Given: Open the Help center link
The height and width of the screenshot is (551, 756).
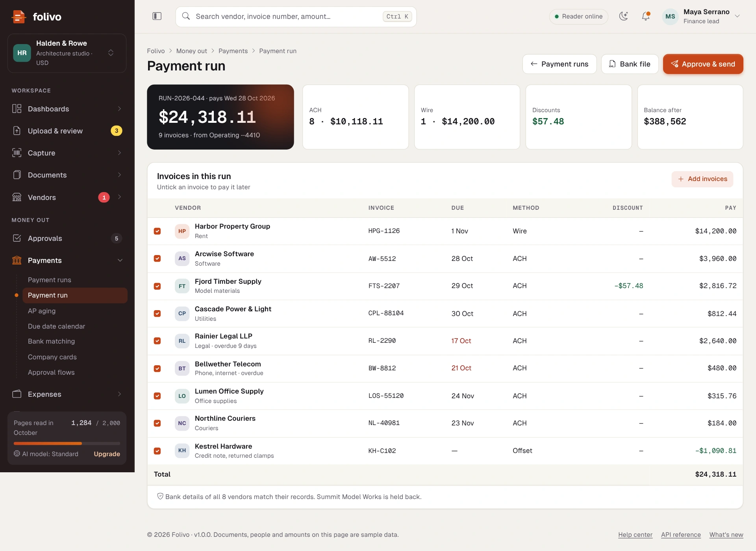Looking at the screenshot, I should [635, 534].
